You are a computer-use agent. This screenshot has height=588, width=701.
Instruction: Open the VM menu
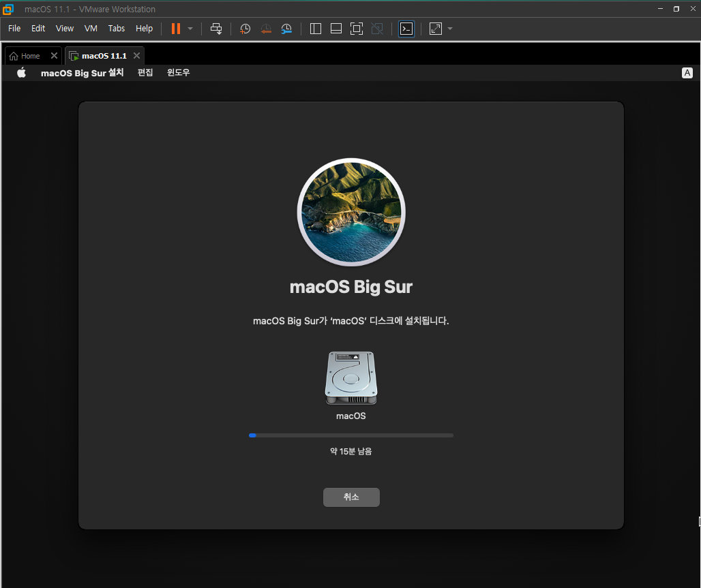coord(91,28)
